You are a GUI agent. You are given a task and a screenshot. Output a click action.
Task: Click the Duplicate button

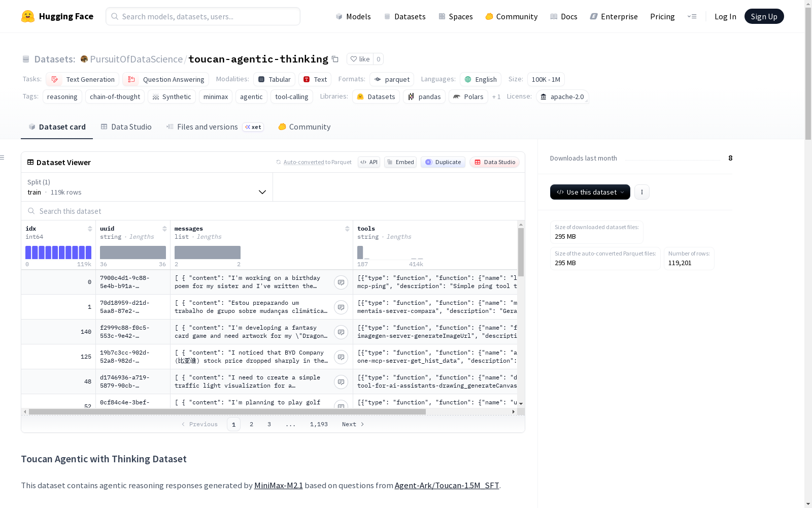pos(443,162)
